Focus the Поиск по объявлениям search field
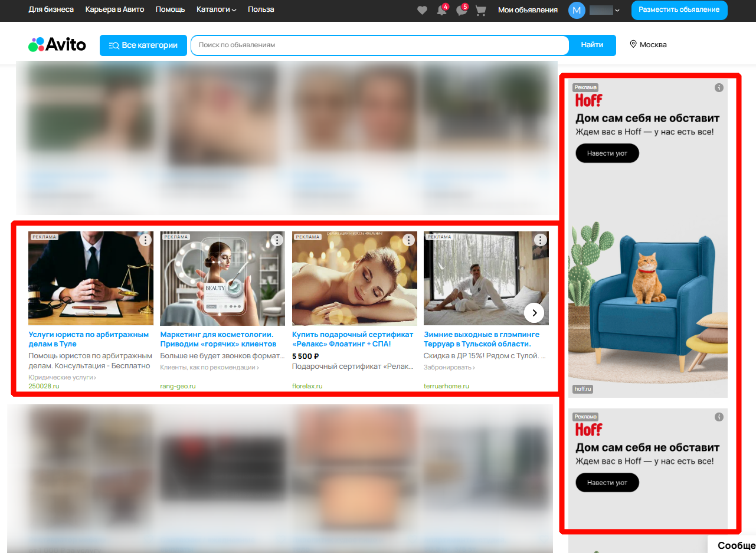Image resolution: width=756 pixels, height=553 pixels. pos(379,45)
